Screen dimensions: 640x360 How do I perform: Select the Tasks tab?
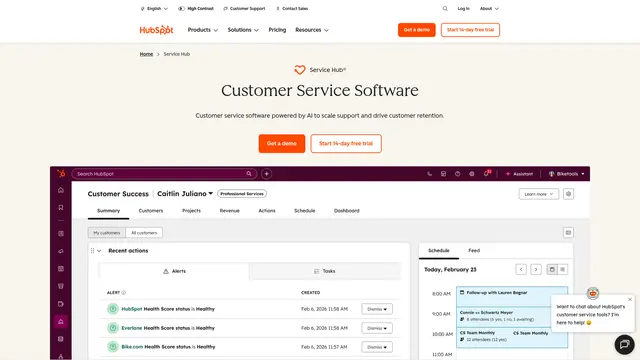tap(324, 271)
